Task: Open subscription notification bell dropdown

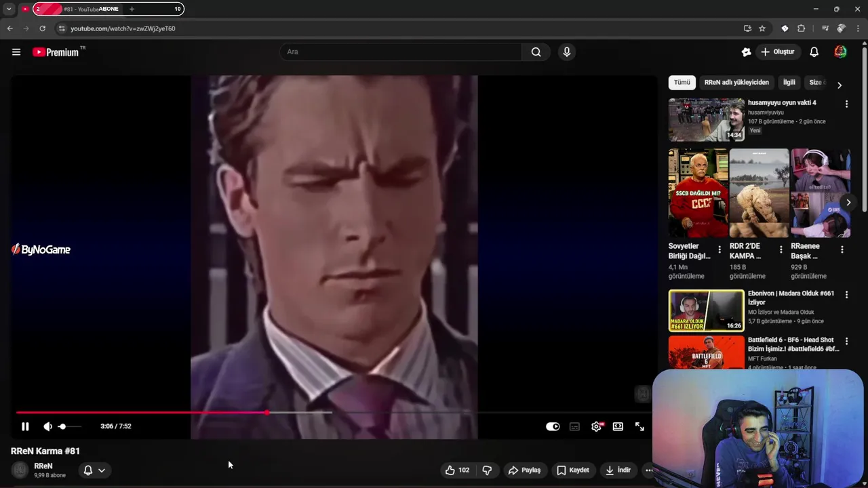Action: pyautogui.click(x=94, y=470)
